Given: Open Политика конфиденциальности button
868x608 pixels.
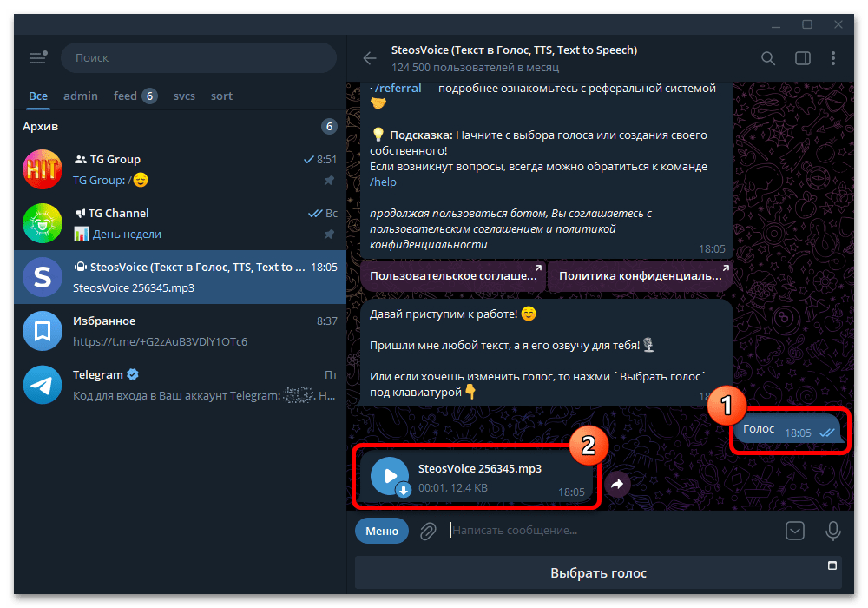Looking at the screenshot, I should click(x=640, y=275).
